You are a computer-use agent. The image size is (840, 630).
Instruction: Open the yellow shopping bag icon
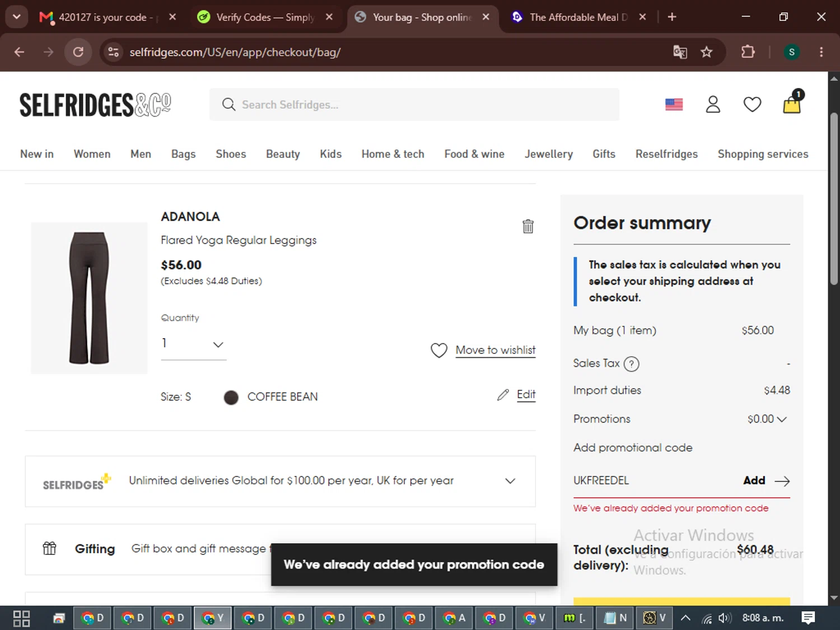pos(792,103)
